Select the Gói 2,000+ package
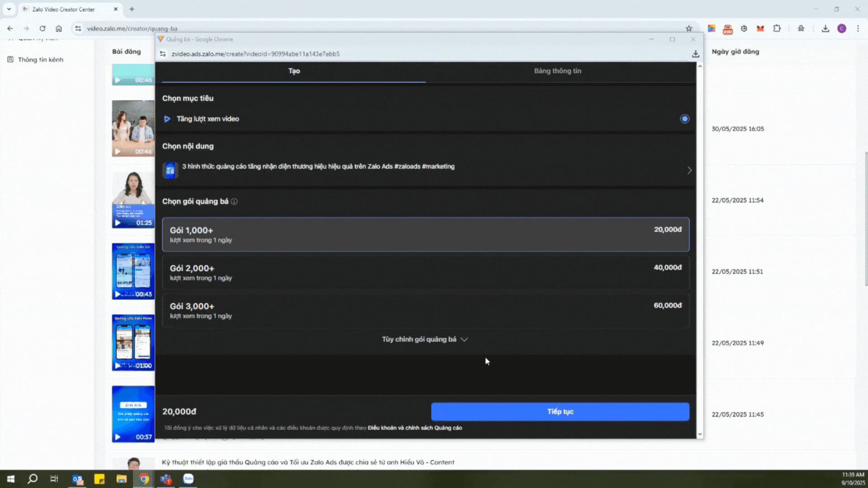The image size is (868, 488). click(425, 272)
